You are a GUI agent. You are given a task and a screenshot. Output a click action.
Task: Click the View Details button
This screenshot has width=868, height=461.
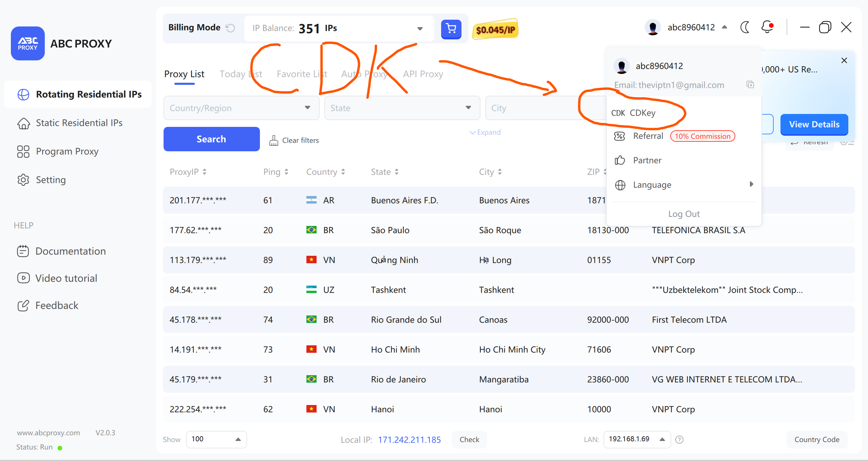coord(814,124)
